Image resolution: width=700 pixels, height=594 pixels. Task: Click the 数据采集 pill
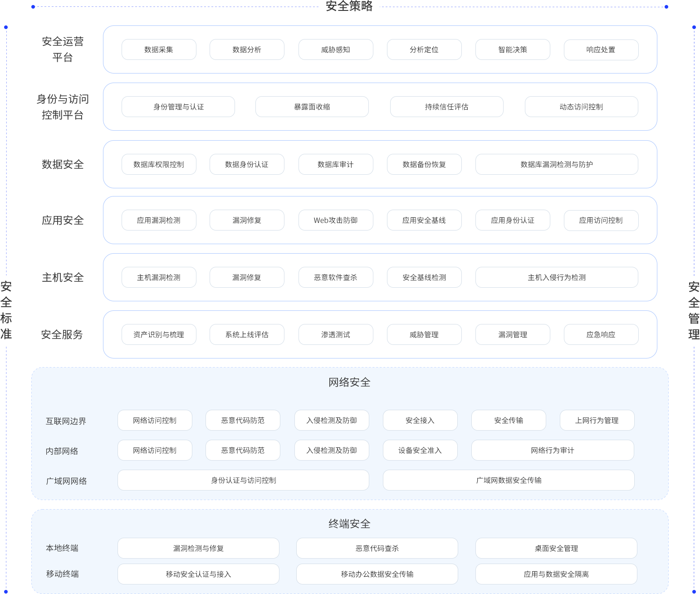159,49
